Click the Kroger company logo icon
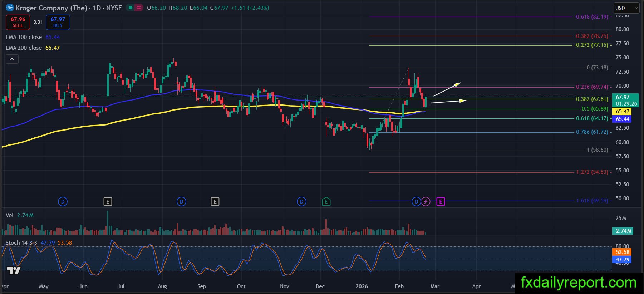644x294 pixels. pyautogui.click(x=10, y=8)
